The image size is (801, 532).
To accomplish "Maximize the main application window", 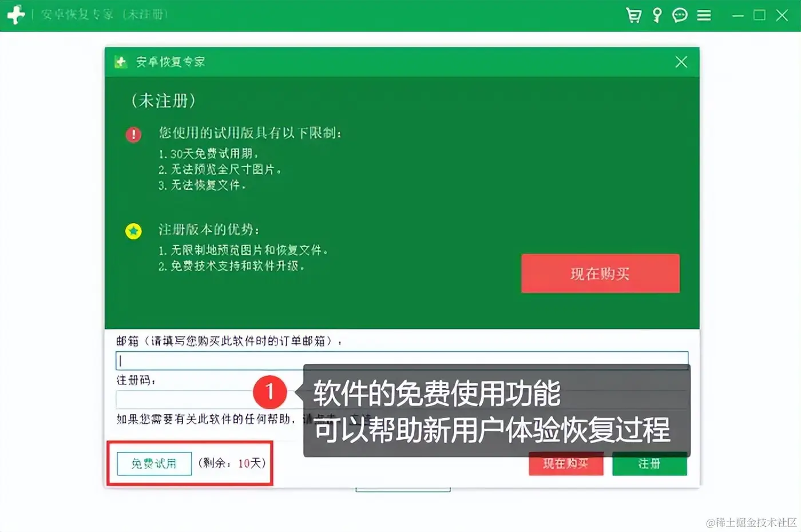I will click(x=759, y=15).
